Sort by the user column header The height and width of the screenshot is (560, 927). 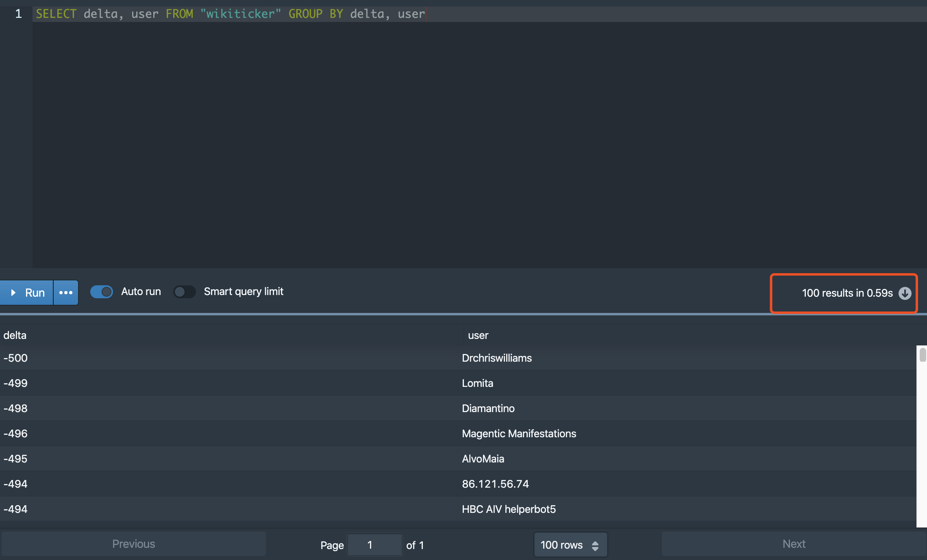tap(478, 335)
